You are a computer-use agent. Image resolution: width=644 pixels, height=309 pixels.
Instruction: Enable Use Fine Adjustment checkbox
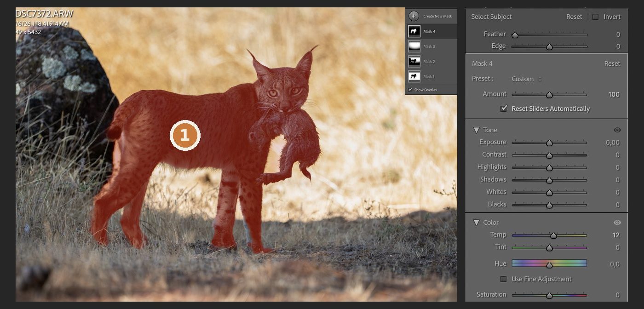[504, 279]
